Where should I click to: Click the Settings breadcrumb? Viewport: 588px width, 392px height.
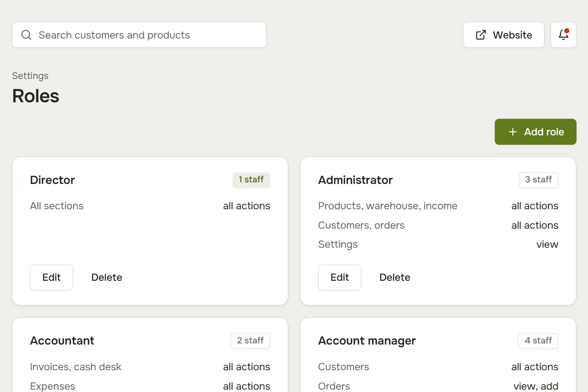click(x=30, y=76)
